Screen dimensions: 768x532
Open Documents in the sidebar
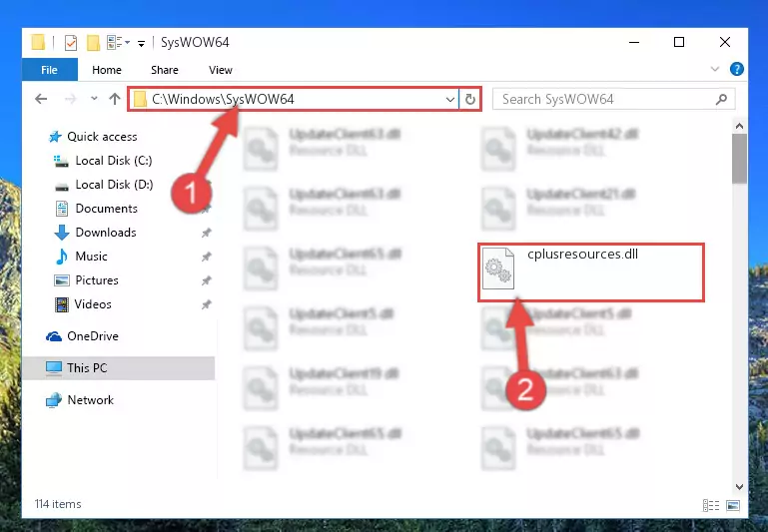point(106,209)
